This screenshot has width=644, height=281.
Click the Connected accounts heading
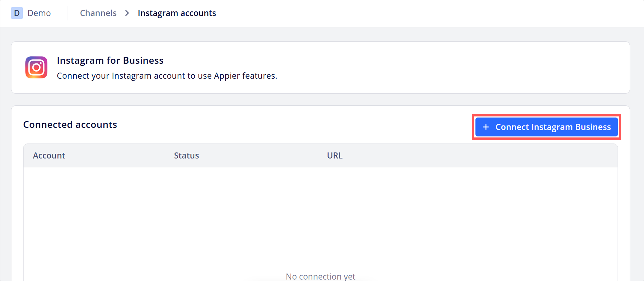(x=70, y=125)
